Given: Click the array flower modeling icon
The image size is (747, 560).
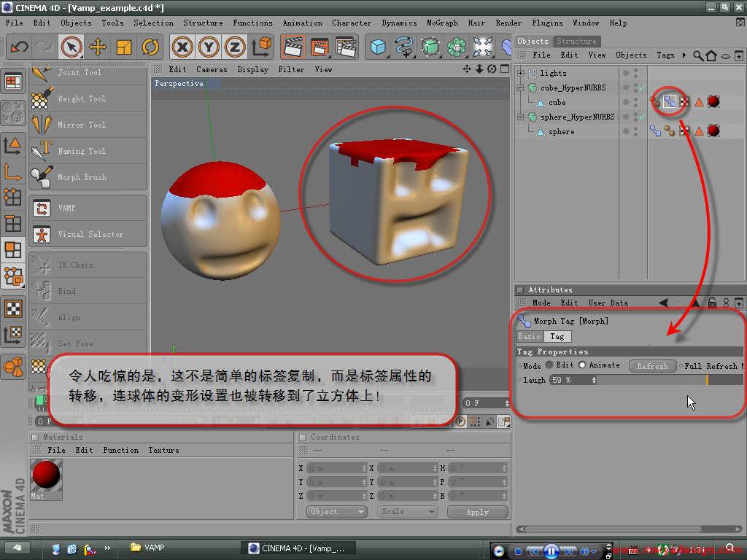Looking at the screenshot, I should tap(457, 47).
